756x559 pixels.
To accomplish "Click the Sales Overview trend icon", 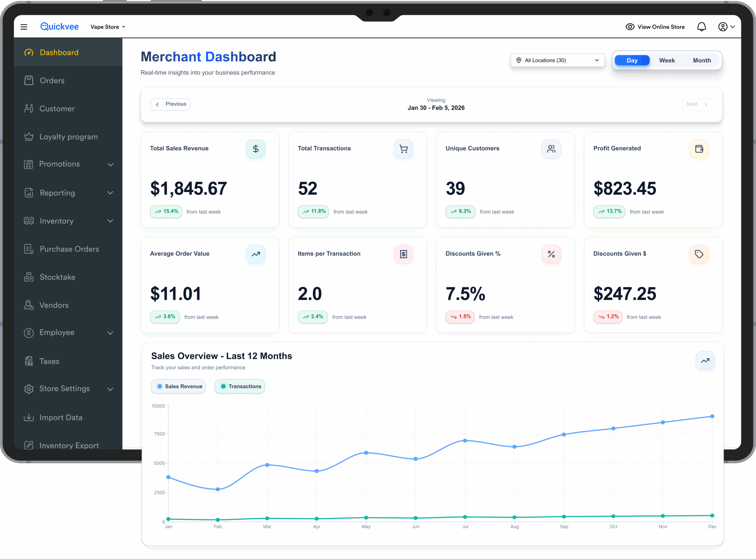I will (x=705, y=361).
